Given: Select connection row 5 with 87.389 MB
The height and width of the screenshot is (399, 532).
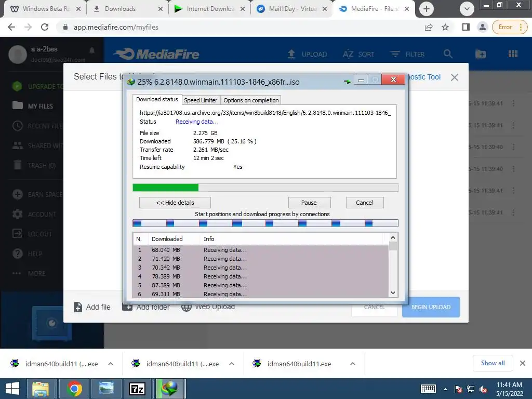Looking at the screenshot, I should coord(261,285).
